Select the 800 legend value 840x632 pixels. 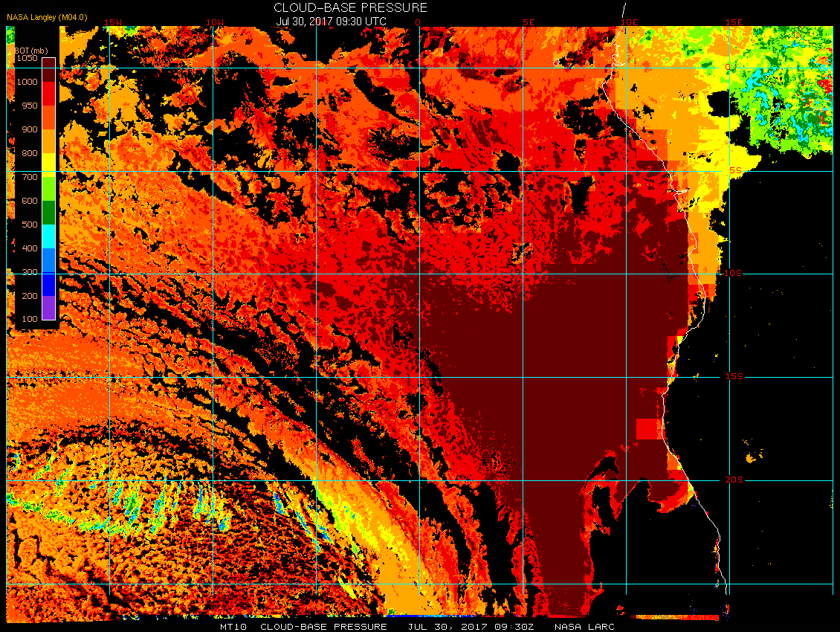pyautogui.click(x=30, y=152)
